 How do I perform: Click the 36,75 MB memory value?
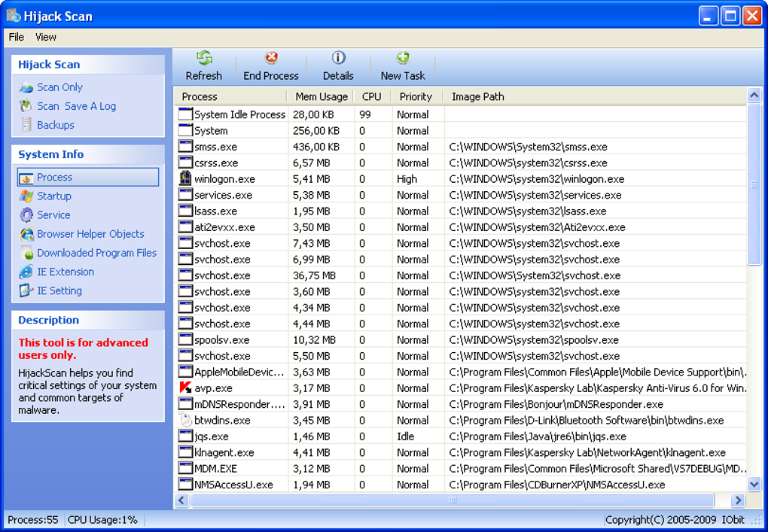click(x=314, y=275)
